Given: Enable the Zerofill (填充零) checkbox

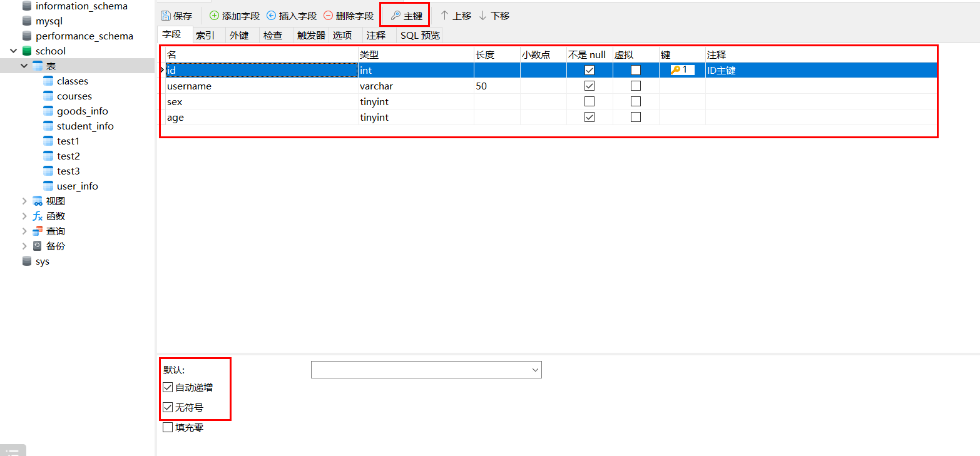Looking at the screenshot, I should coord(168,427).
